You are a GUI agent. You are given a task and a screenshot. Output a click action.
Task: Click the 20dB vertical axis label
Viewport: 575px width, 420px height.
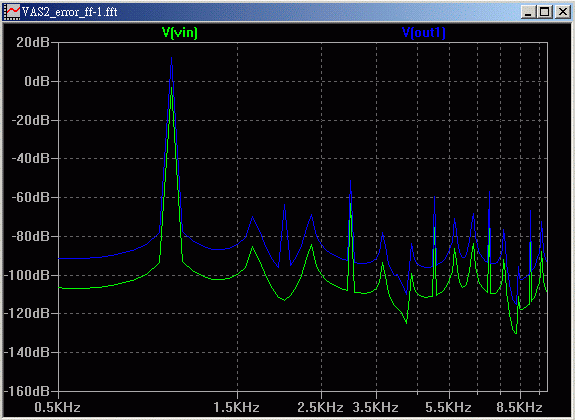coord(33,43)
